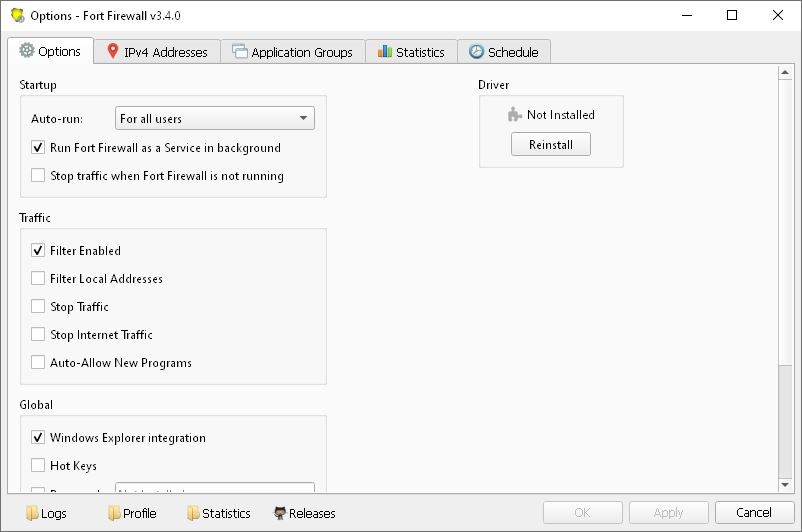
Task: Click the Schedule clock icon
Action: point(476,52)
